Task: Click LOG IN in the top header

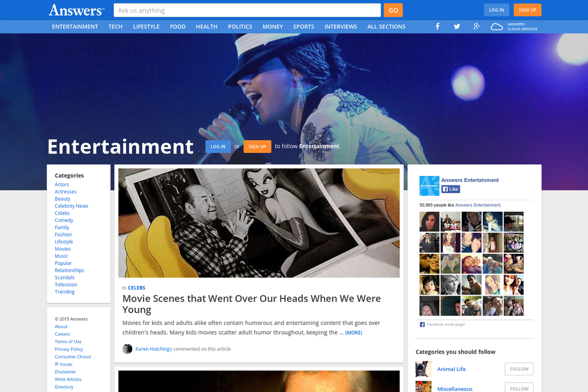Action: (x=496, y=10)
